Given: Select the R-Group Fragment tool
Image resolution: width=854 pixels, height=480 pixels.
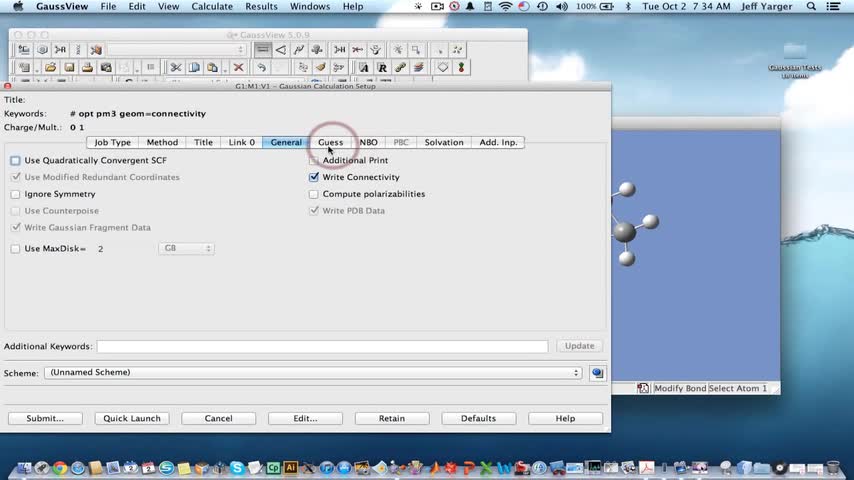Looking at the screenshot, I should click(x=60, y=50).
